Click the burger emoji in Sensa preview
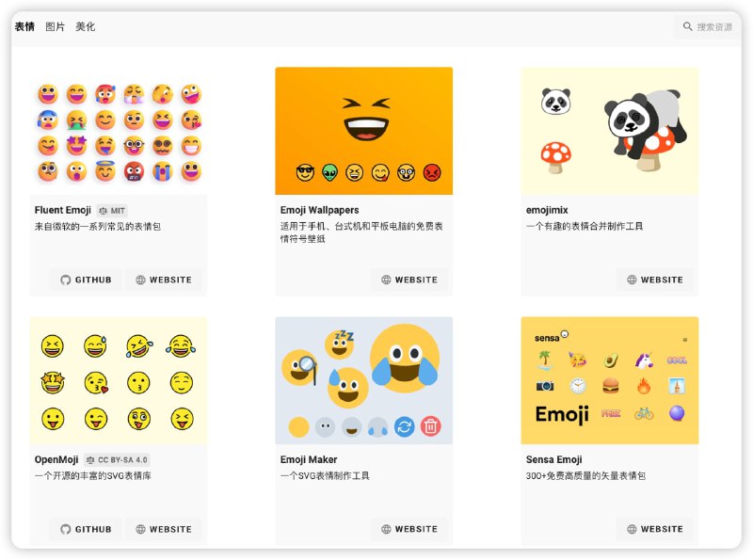Screen dimensions: 753x560 [610, 386]
